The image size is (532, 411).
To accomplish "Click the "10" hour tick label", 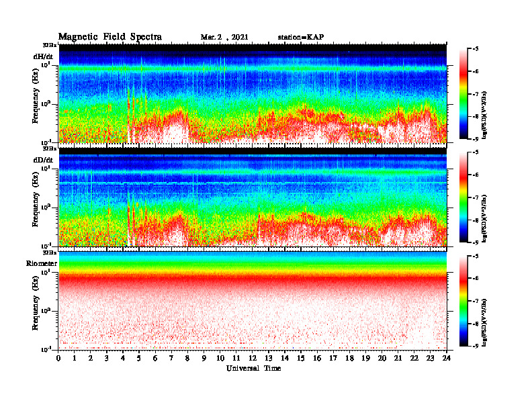I will coord(220,358).
